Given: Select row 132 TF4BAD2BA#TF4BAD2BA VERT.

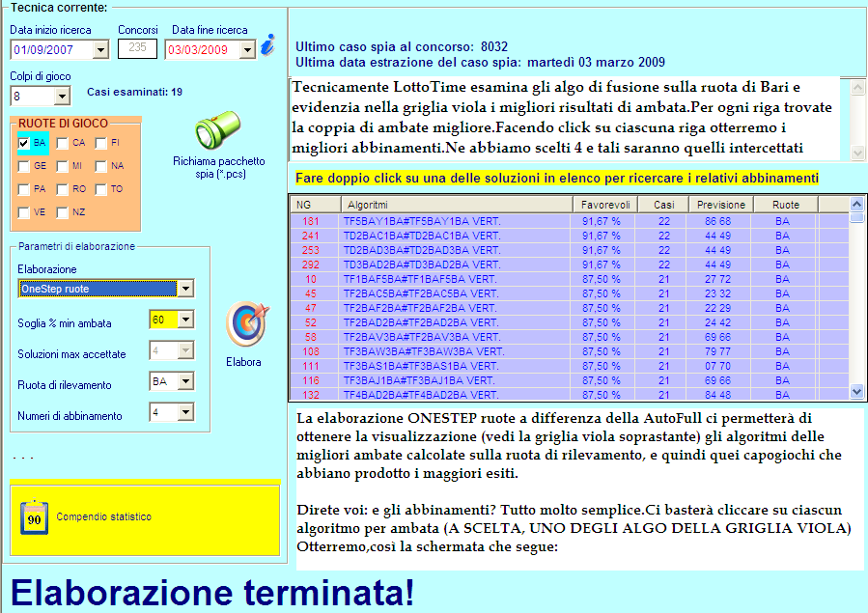Looking at the screenshot, I should [569, 395].
